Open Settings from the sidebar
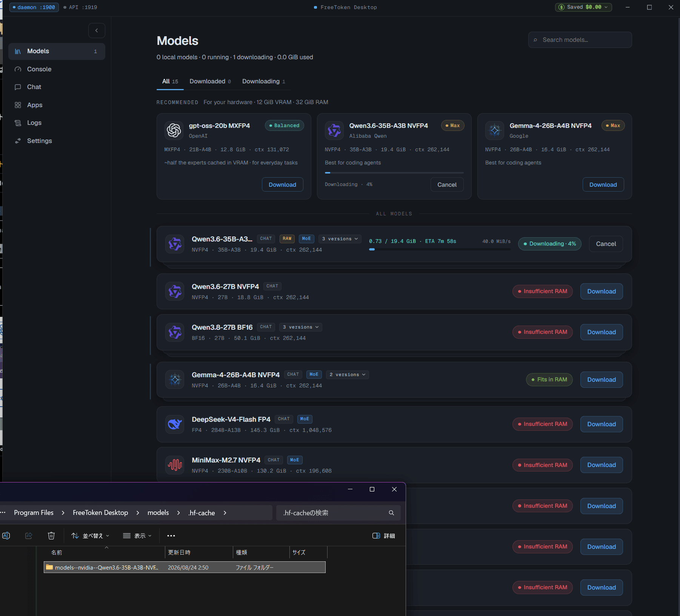This screenshot has width=680, height=616. pos(57,141)
